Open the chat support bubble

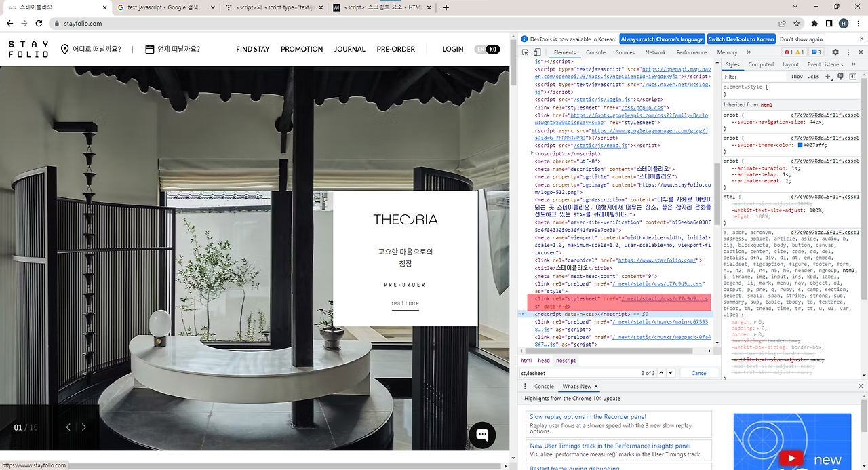(x=482, y=435)
